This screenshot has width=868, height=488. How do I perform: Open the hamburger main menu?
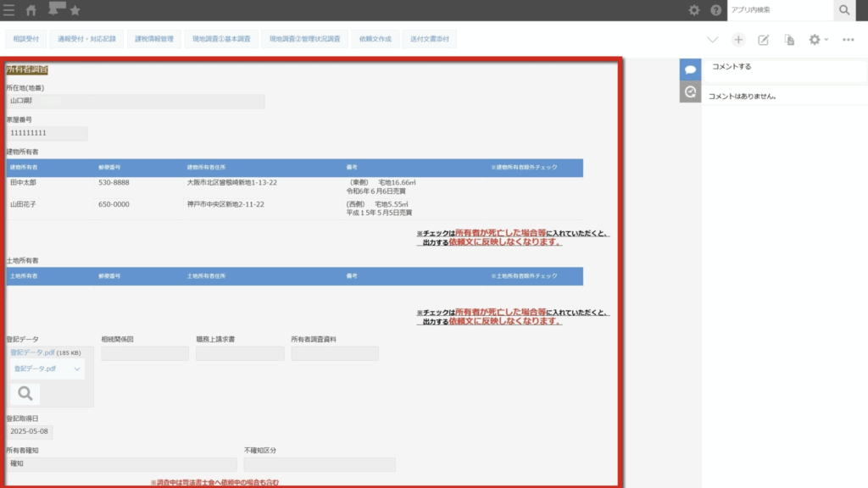coord(8,10)
